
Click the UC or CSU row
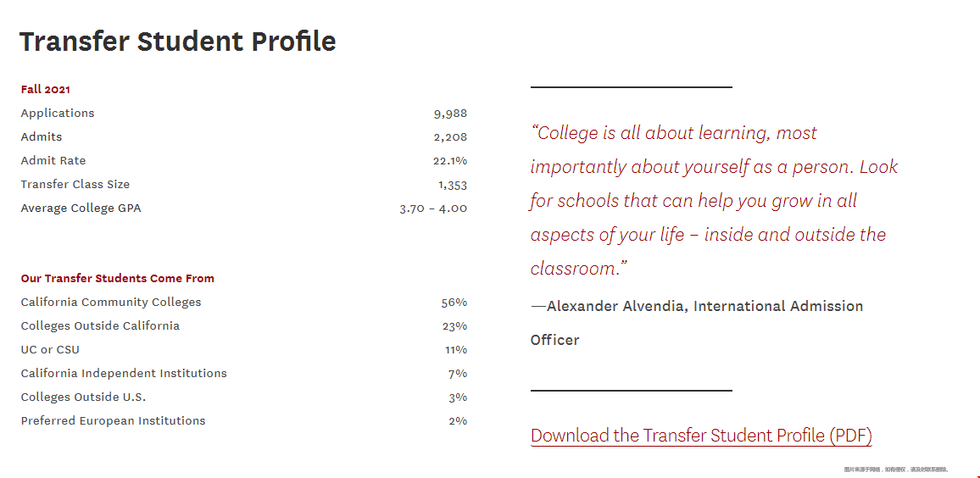coord(244,350)
